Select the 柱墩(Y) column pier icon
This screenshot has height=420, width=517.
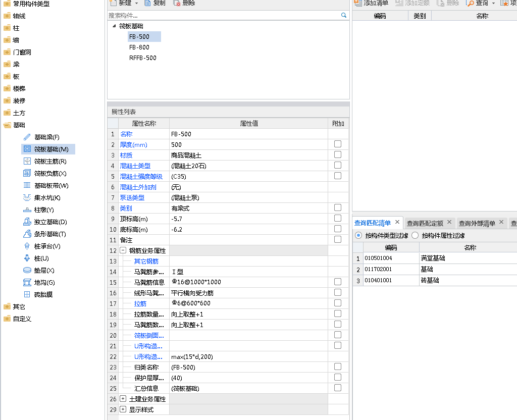tap(27, 209)
